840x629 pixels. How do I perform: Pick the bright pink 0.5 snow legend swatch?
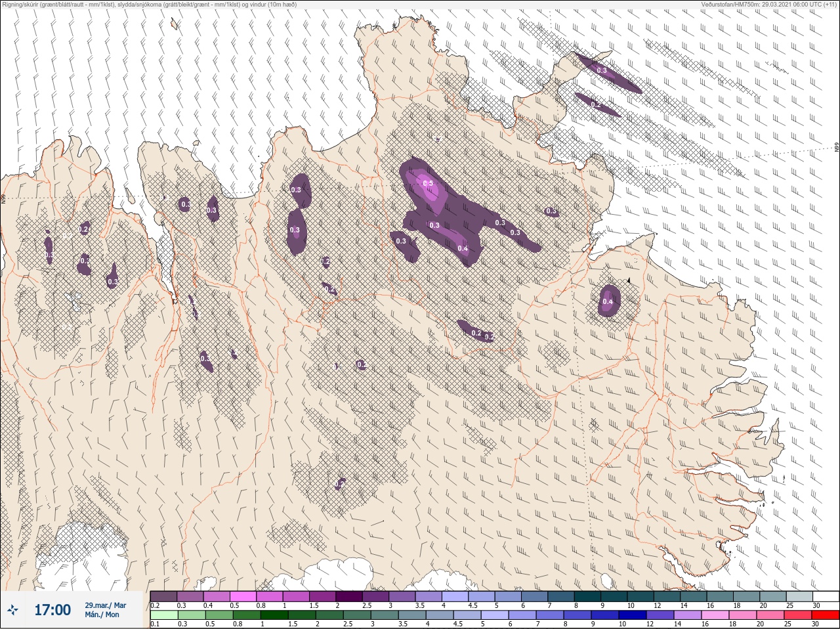point(243,596)
